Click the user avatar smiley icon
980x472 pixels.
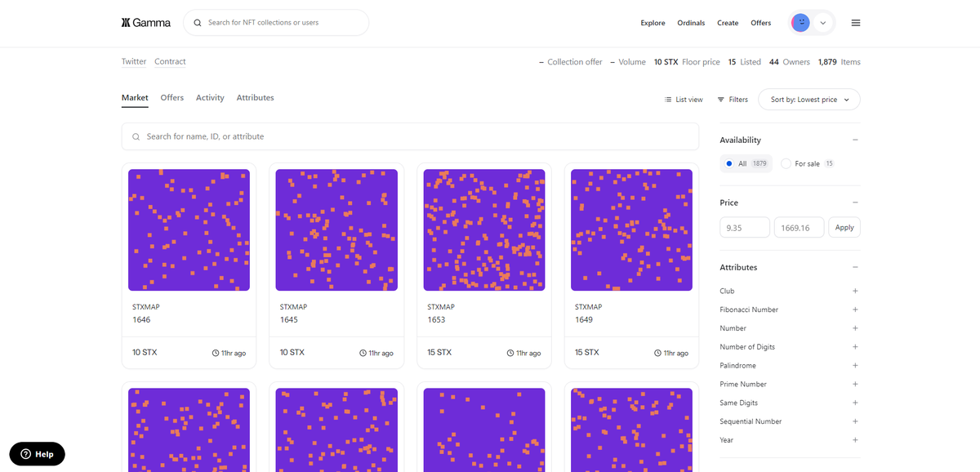(x=801, y=23)
